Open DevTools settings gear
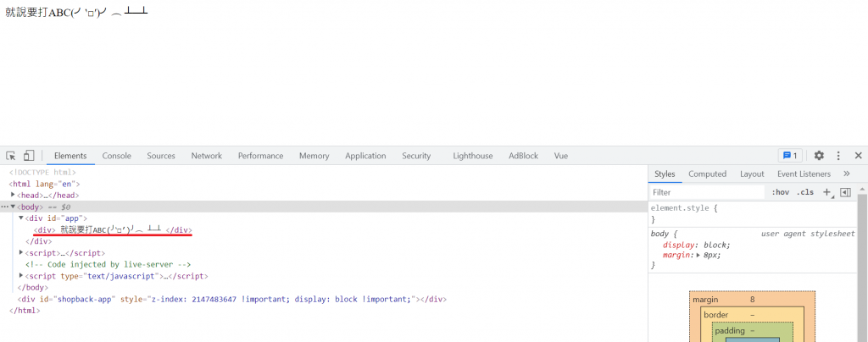Image resolution: width=868 pixels, height=342 pixels. pos(819,156)
